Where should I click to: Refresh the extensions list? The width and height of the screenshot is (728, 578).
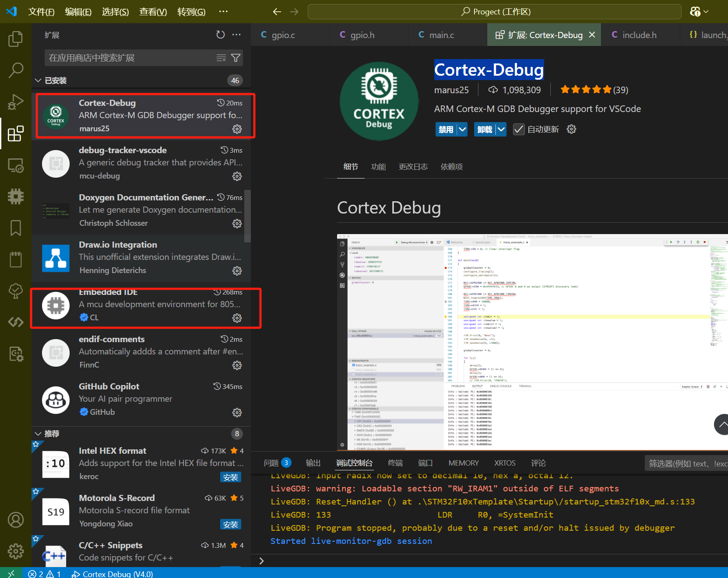click(221, 35)
